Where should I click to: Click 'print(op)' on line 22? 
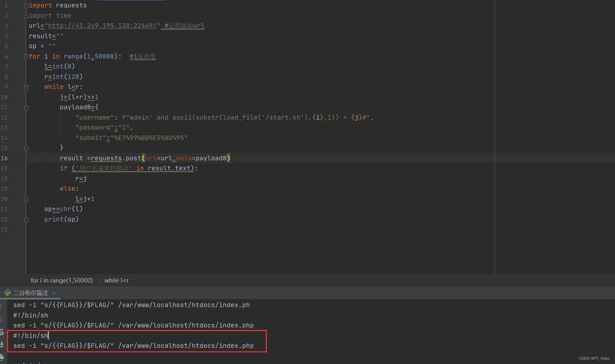click(61, 219)
